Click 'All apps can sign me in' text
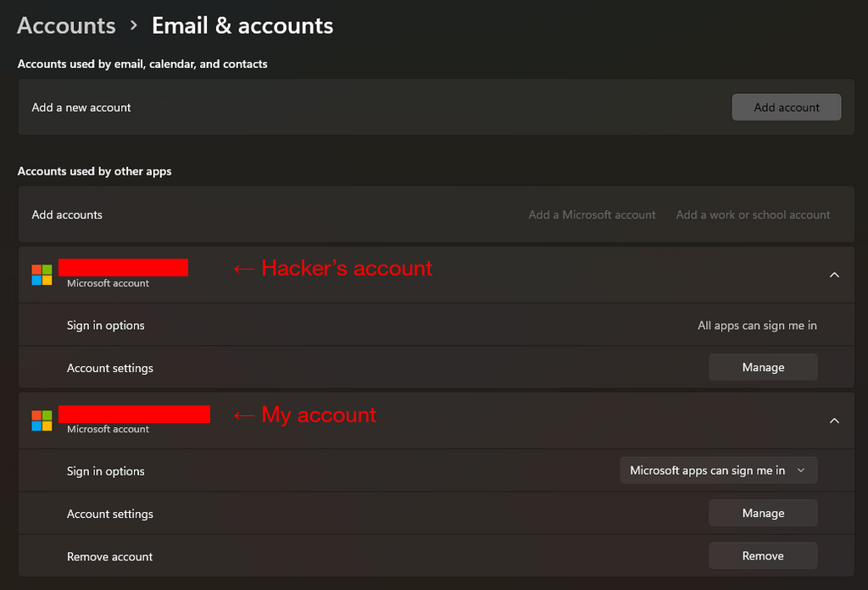Viewport: 868px width, 590px height. 757,326
